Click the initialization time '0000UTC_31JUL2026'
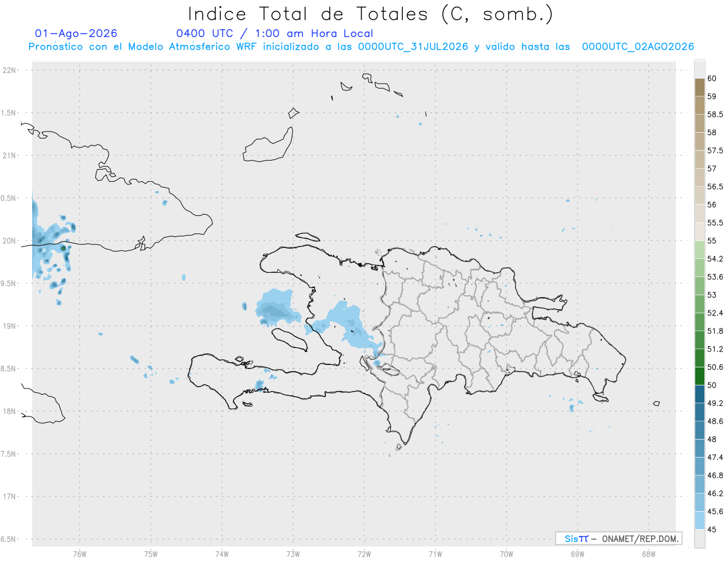728x562 pixels. (413, 47)
